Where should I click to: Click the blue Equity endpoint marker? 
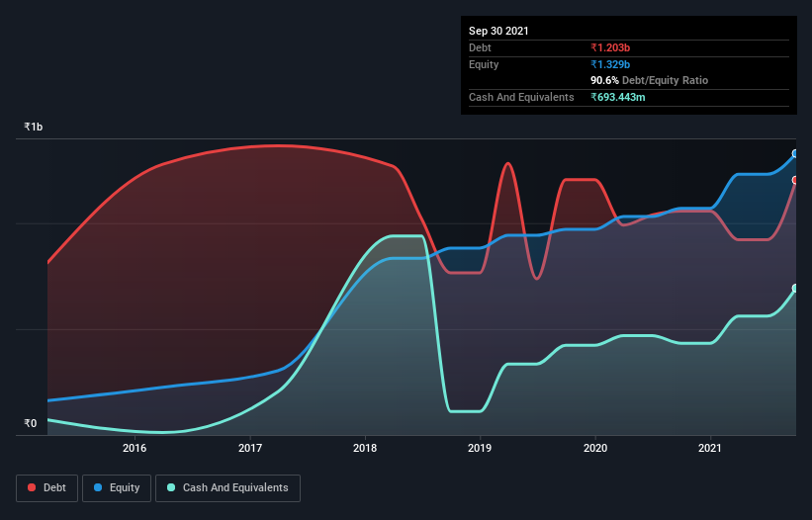[795, 153]
